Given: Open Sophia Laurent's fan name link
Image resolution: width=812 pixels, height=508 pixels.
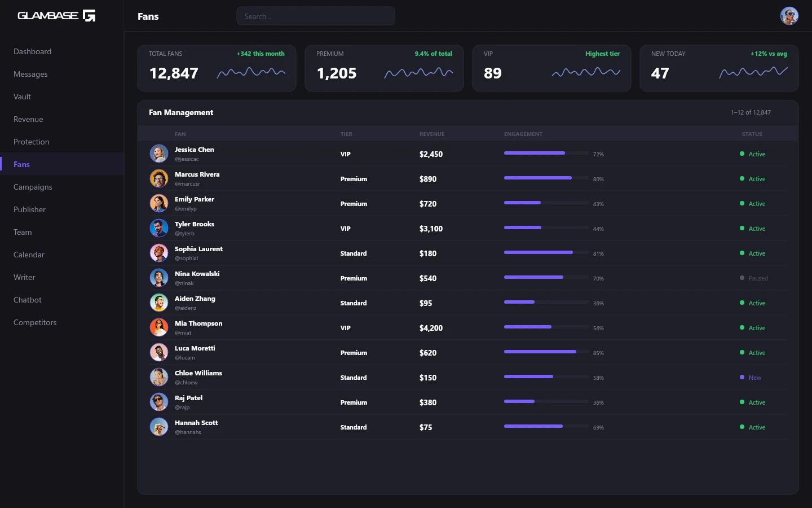Looking at the screenshot, I should tap(198, 249).
